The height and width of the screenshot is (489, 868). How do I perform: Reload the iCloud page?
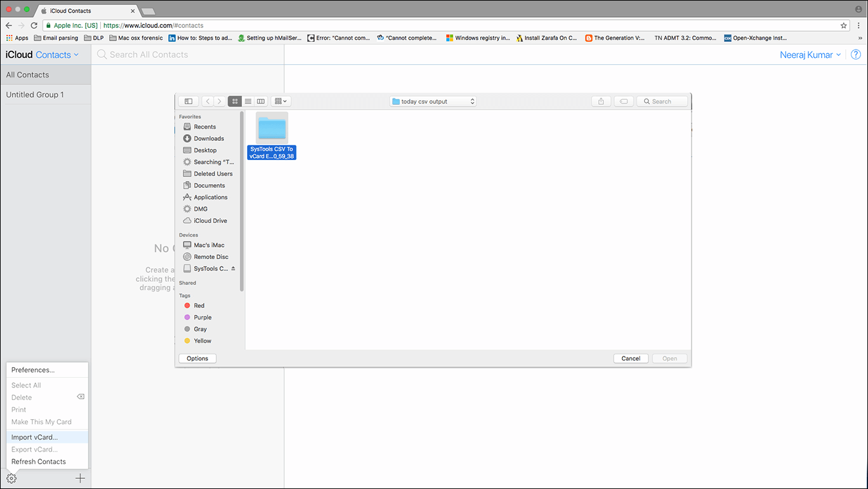coord(34,25)
